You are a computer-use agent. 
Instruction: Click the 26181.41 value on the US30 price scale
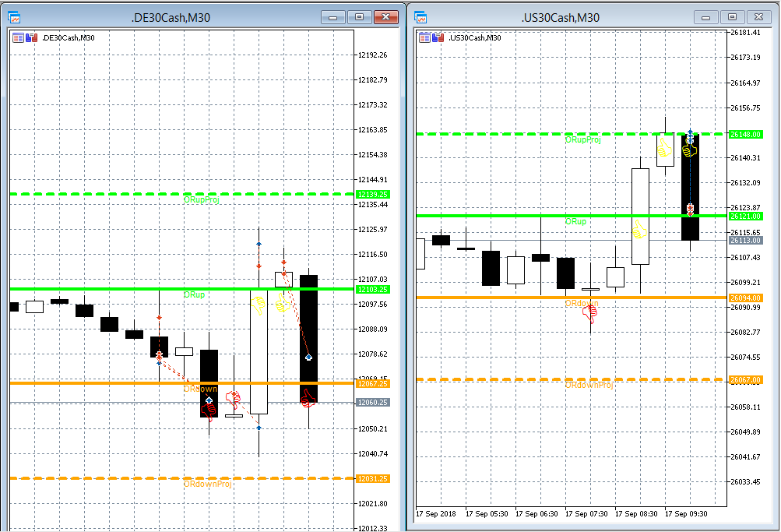click(746, 33)
